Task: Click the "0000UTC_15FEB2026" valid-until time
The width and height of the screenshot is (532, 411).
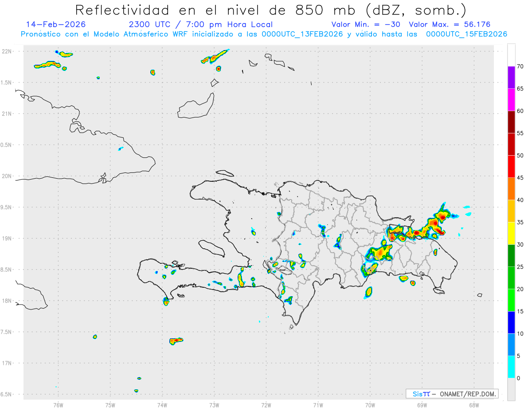Action: coord(466,34)
